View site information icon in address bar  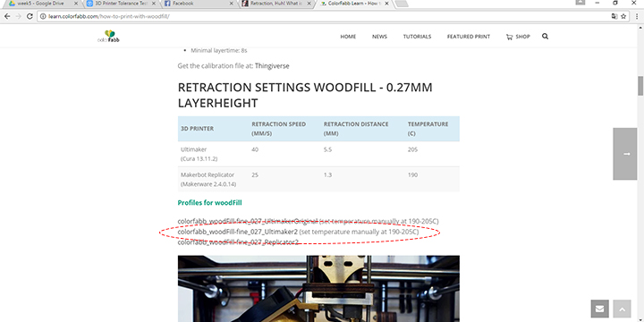(43, 16)
